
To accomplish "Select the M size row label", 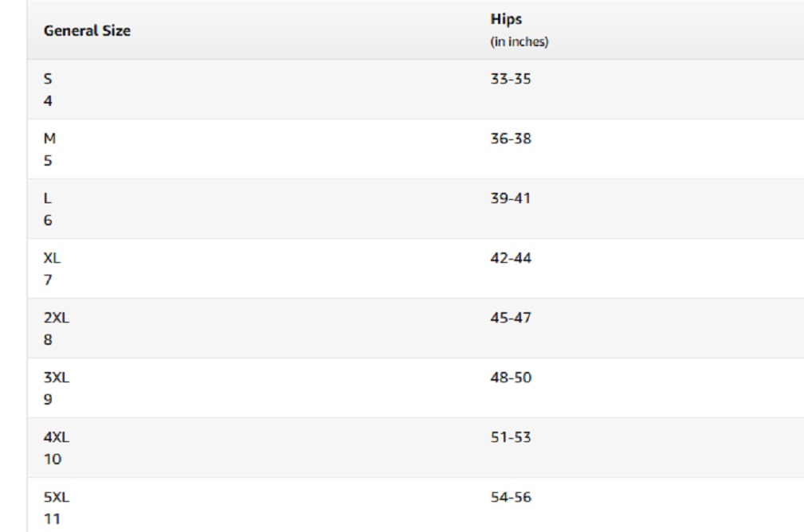I will (x=49, y=139).
